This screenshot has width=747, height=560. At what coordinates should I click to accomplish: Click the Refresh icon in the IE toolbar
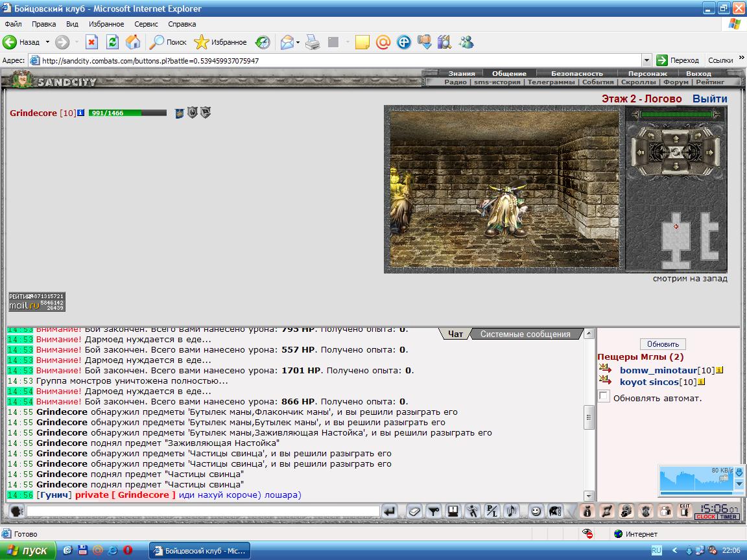click(112, 42)
